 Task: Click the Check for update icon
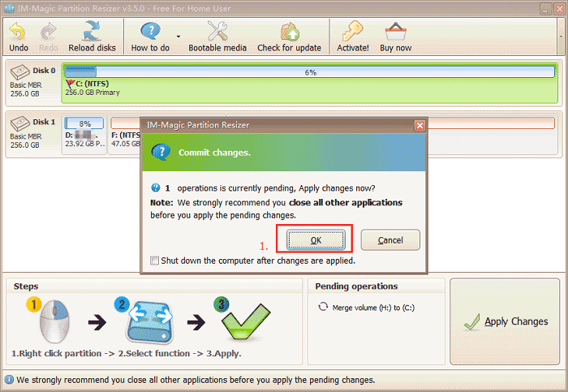pyautogui.click(x=290, y=31)
